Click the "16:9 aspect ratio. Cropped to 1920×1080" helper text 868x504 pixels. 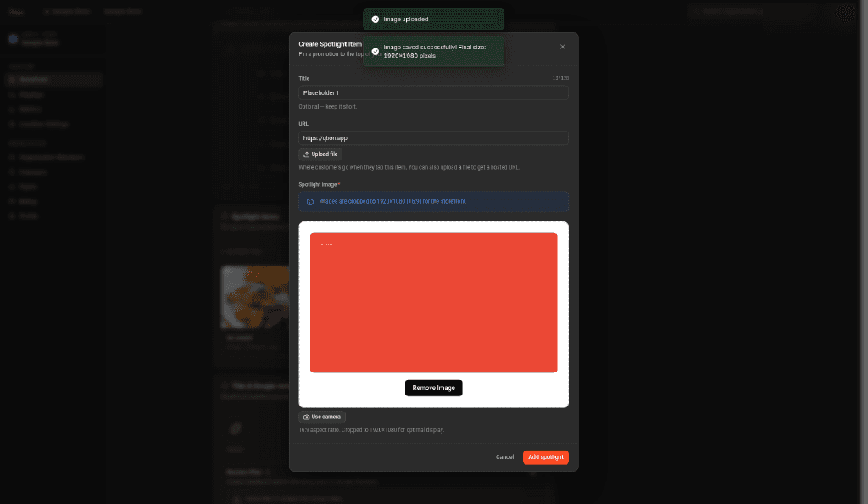click(x=371, y=430)
